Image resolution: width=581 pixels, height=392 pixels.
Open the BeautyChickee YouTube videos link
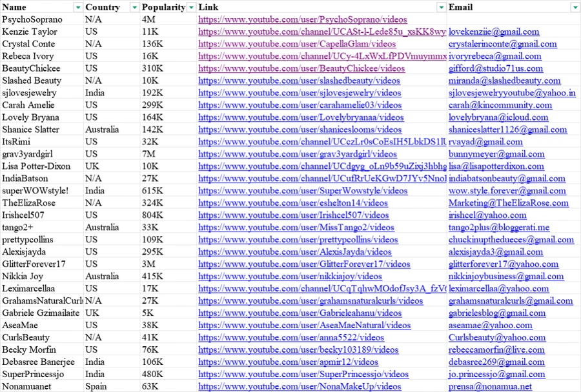301,68
